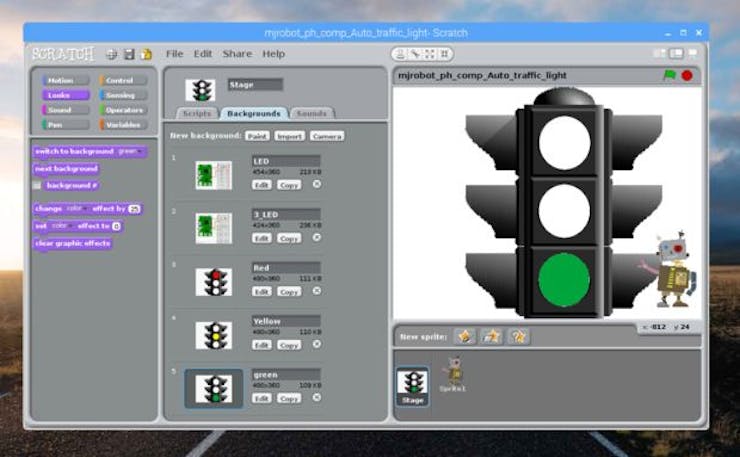Image resolution: width=740 pixels, height=457 pixels.
Task: Select the Operators block category
Action: pos(123,110)
